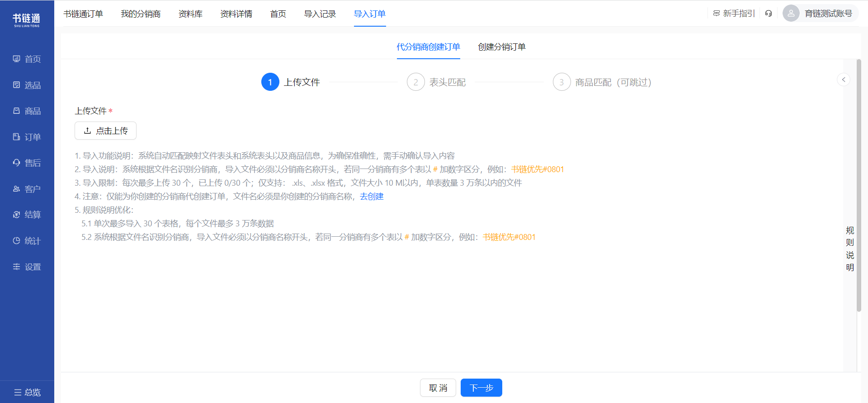Switch to the 我的分销商 tab
Screen dimensions: 868x403
tap(141, 14)
